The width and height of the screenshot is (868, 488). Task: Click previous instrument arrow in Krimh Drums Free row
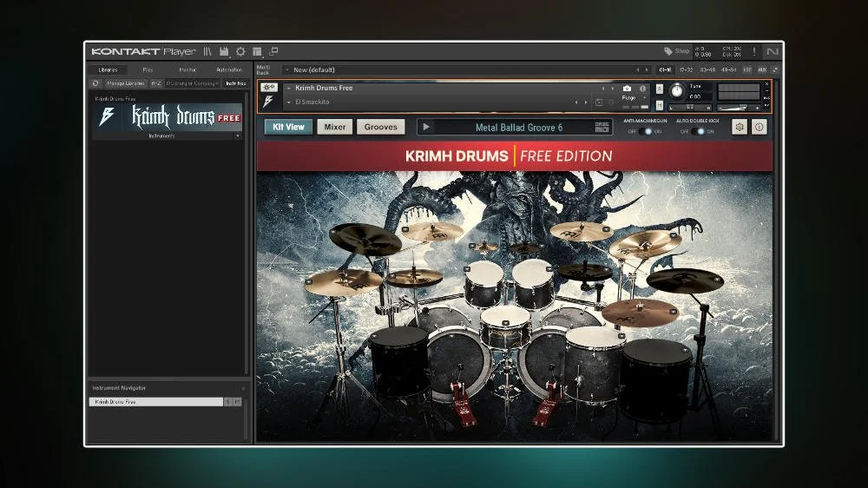(603, 89)
